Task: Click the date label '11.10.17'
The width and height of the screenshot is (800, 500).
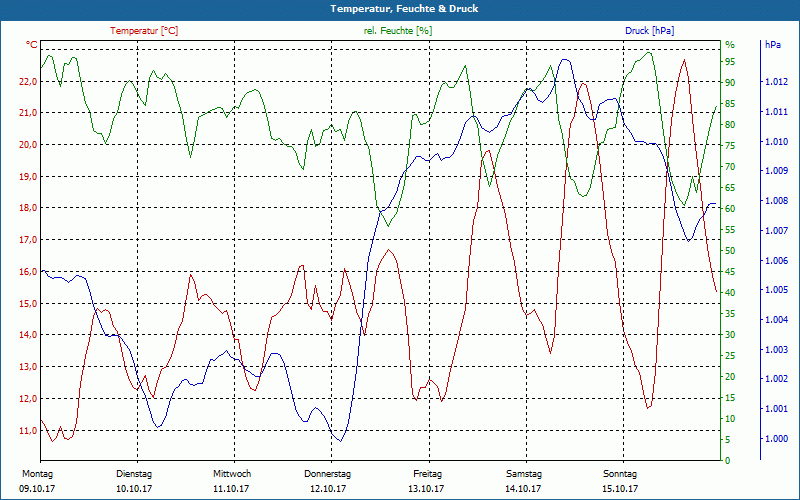Action: [231, 489]
